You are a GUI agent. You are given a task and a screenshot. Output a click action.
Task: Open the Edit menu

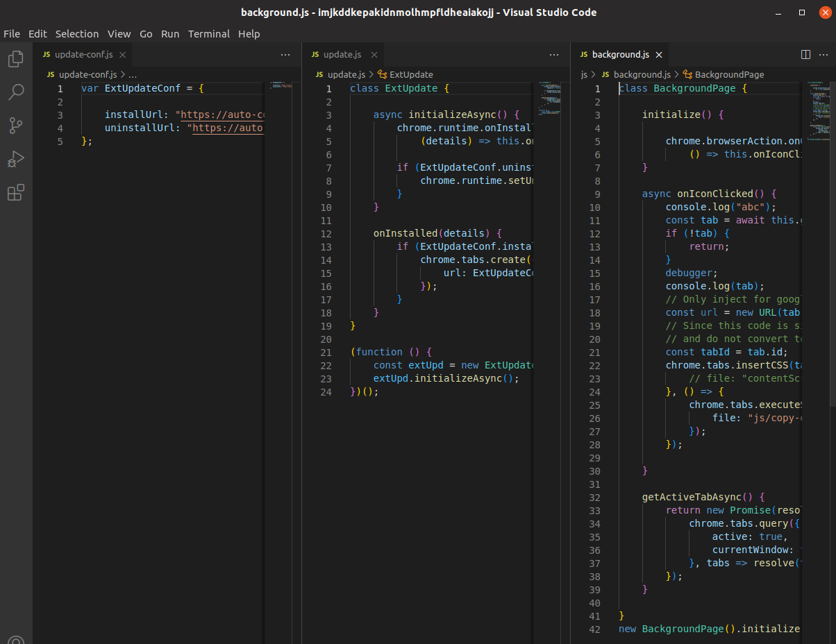tap(37, 33)
